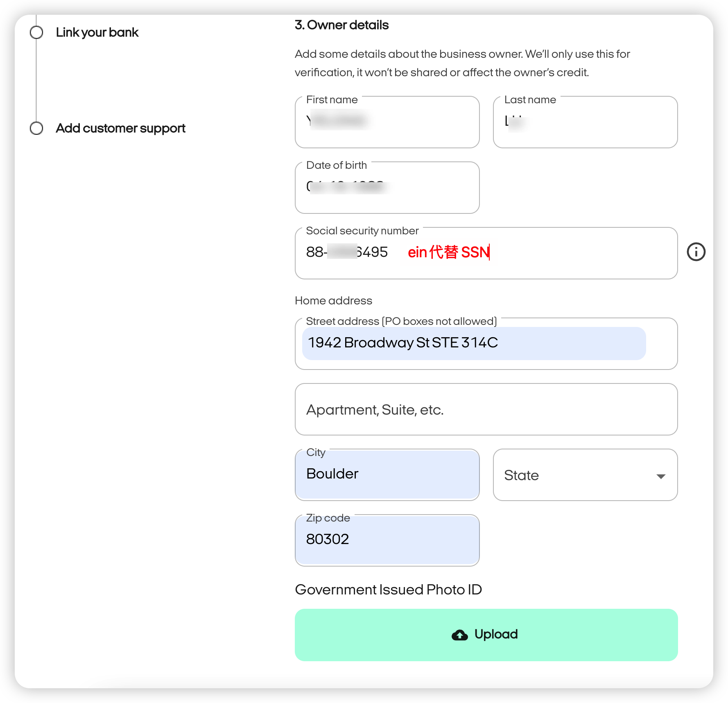Select the Add customer support step circle
The width and height of the screenshot is (728, 703).
pos(36,128)
